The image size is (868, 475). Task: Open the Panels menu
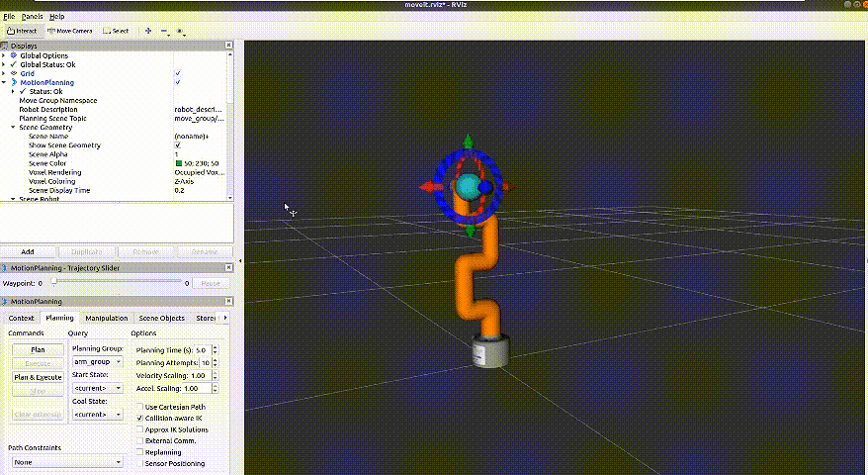[32, 17]
